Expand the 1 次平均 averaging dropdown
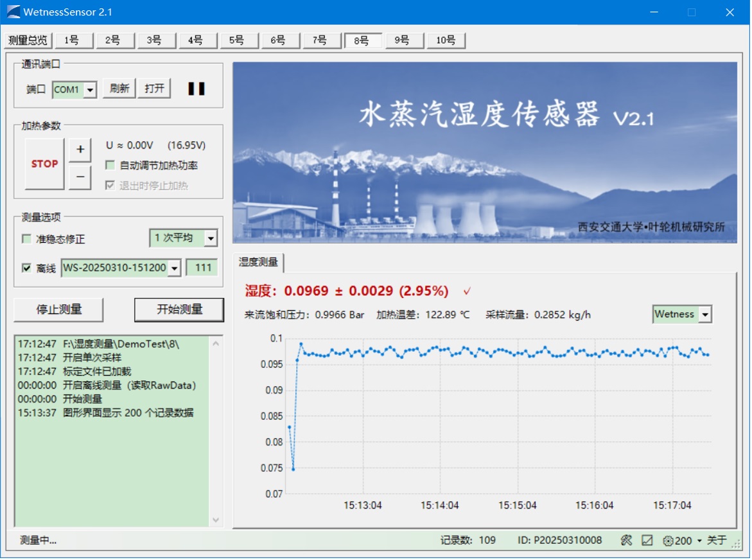The height and width of the screenshot is (560, 752). click(x=211, y=238)
